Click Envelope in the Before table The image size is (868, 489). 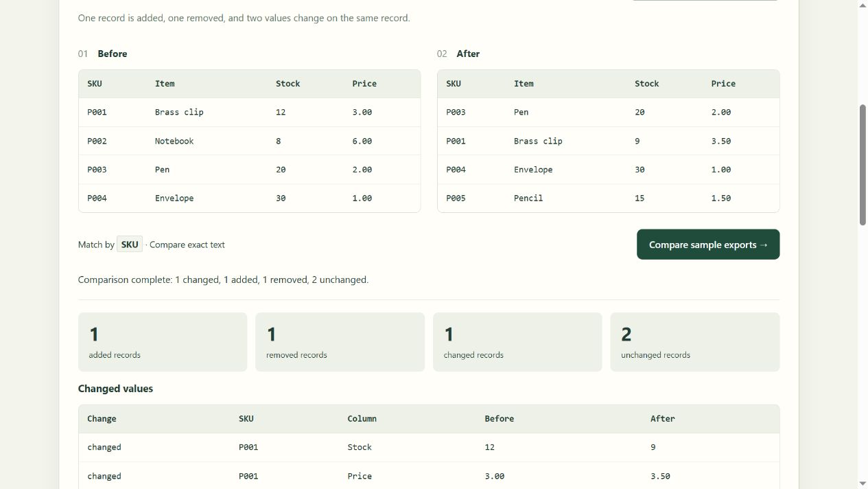click(x=174, y=198)
